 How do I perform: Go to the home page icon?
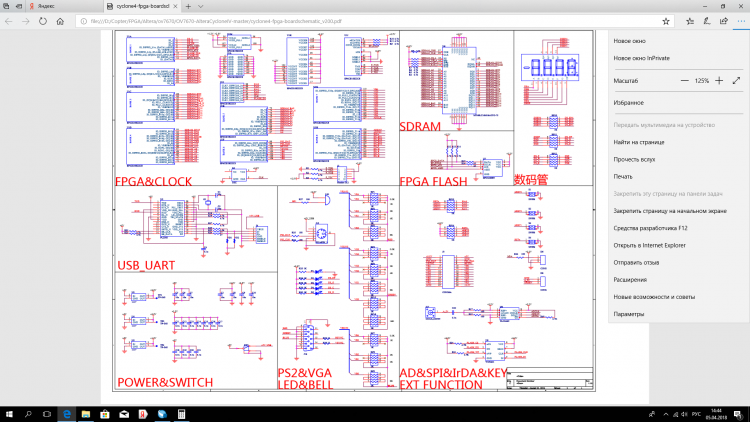pos(60,21)
